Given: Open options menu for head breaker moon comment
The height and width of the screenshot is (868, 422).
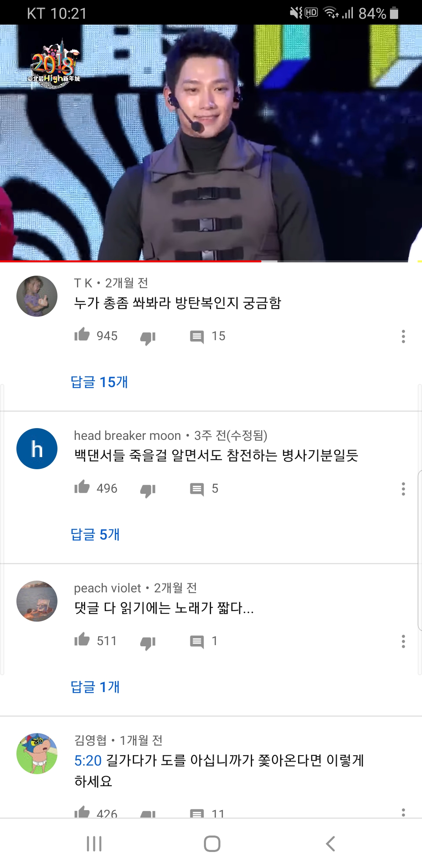Looking at the screenshot, I should (403, 489).
